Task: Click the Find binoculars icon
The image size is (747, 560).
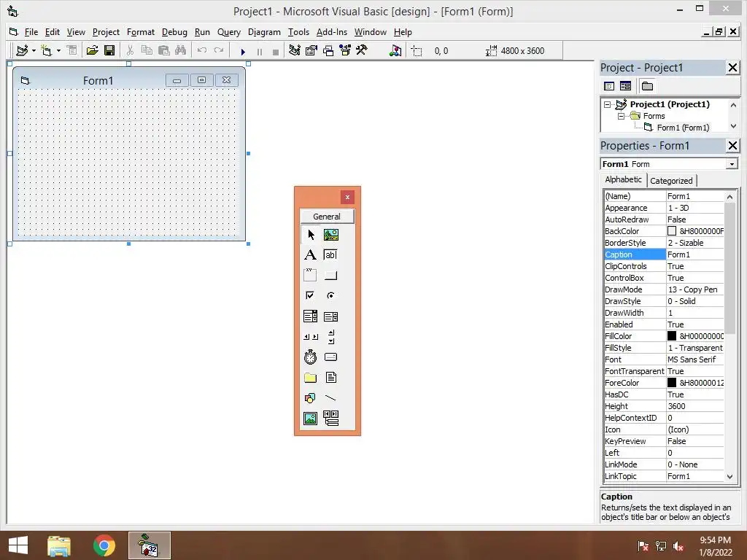Action: pos(181,50)
